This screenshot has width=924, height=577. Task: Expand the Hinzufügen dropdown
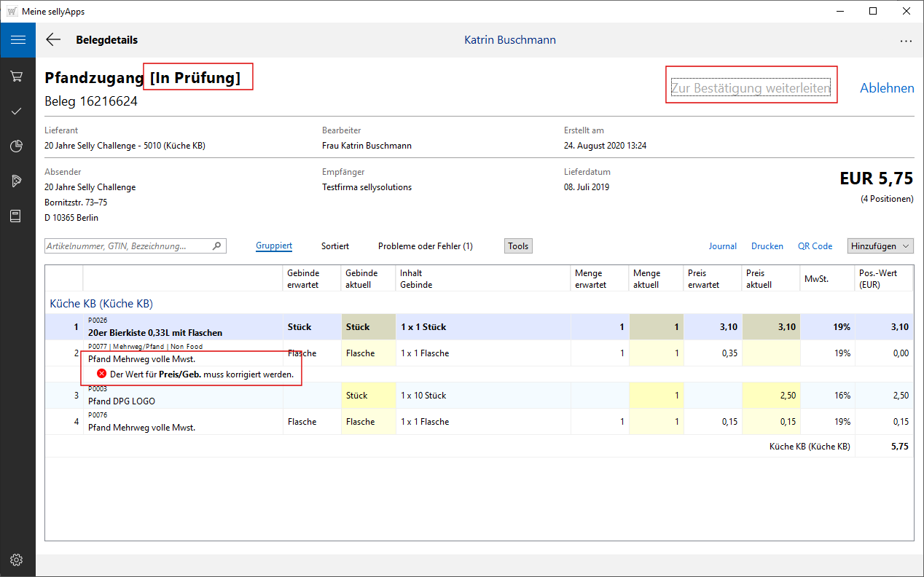[880, 246]
